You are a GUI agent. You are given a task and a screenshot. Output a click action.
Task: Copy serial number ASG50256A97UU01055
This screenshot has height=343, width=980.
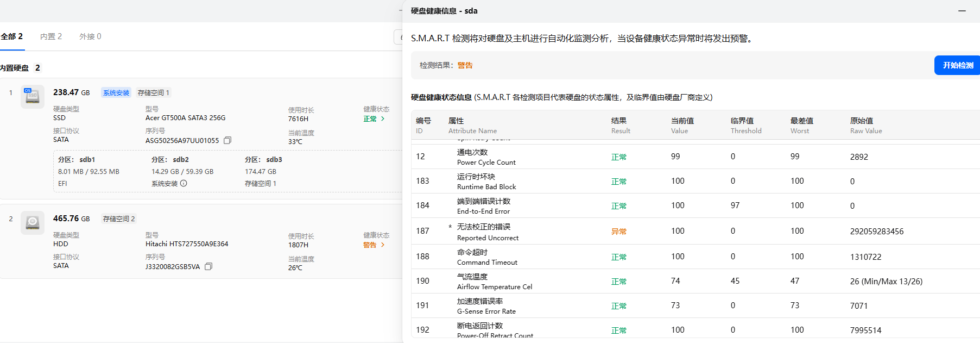[x=227, y=140]
